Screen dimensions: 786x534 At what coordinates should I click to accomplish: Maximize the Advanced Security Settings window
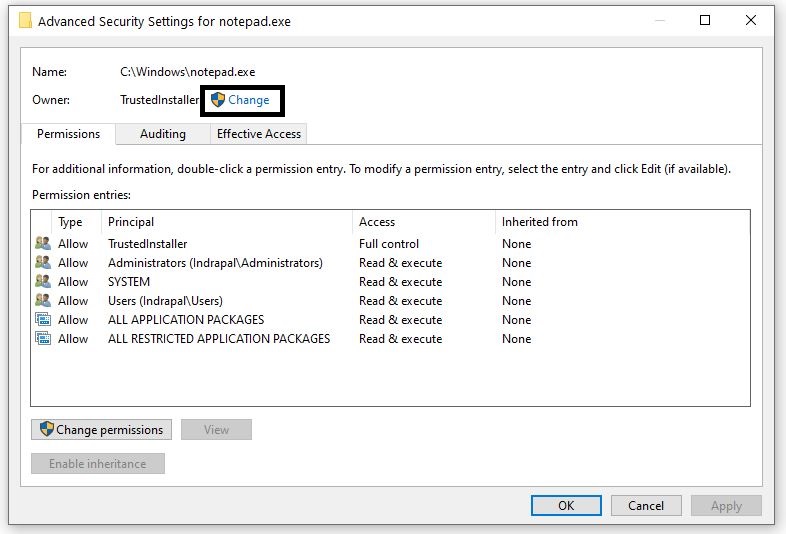tap(705, 20)
